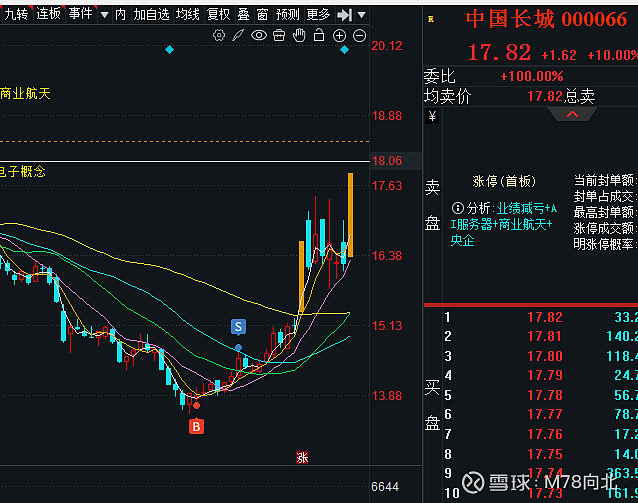
Task: Click the 电子概念 concept label on chart
Action: (22, 171)
